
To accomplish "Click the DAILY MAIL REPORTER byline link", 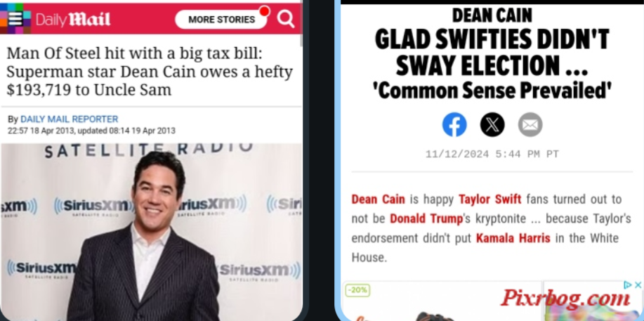I will click(69, 119).
